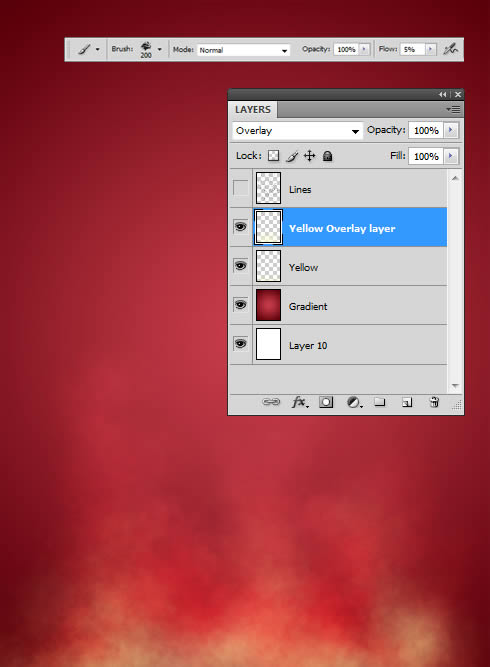Select the Yellow Overlay layer thumbnail
Screen dimensions: 490x667
[268, 227]
